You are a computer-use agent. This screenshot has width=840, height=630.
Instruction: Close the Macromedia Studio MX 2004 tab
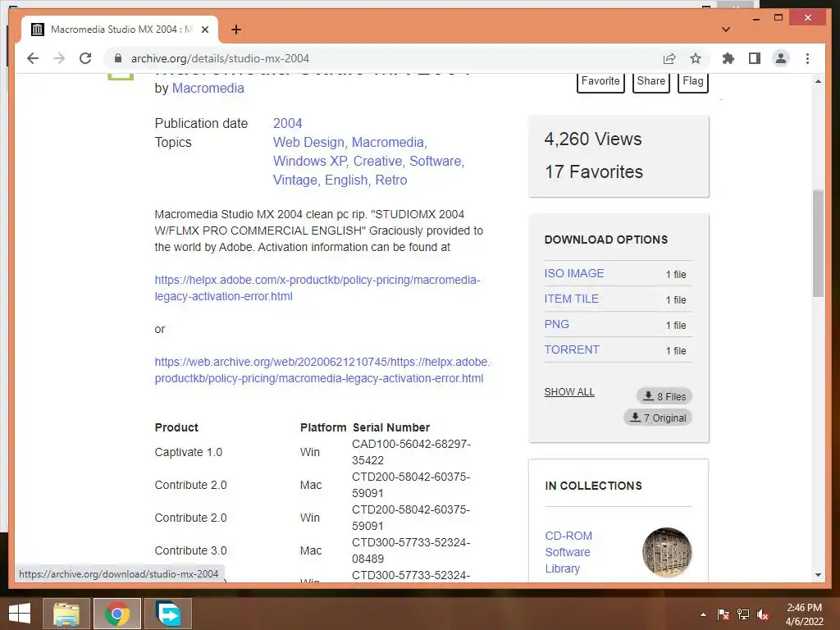[x=204, y=30]
